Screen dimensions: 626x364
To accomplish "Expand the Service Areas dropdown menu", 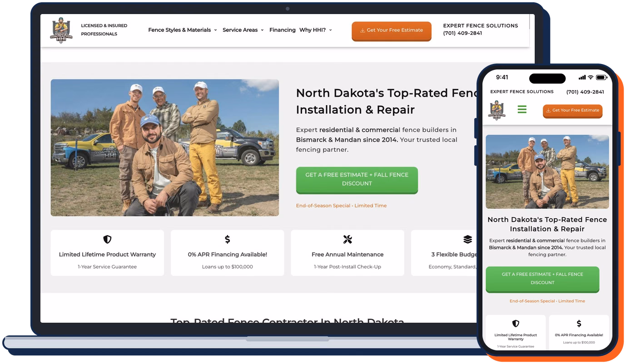I will coord(243,30).
